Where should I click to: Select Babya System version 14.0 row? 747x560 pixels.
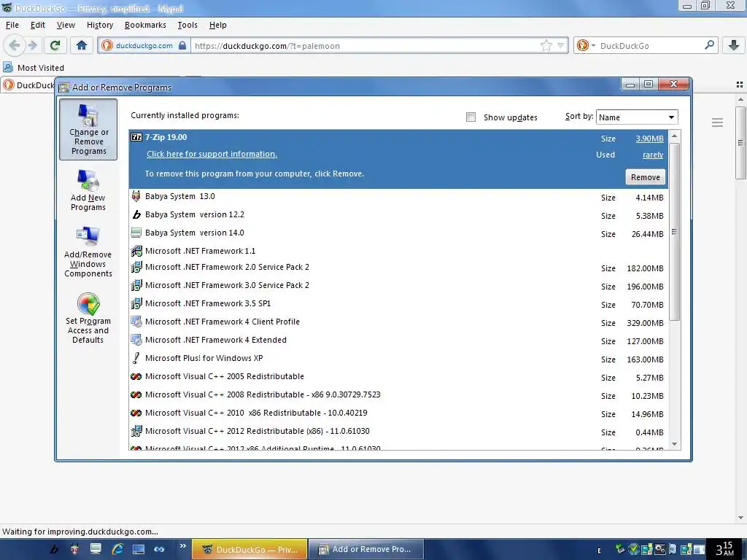coord(398,233)
